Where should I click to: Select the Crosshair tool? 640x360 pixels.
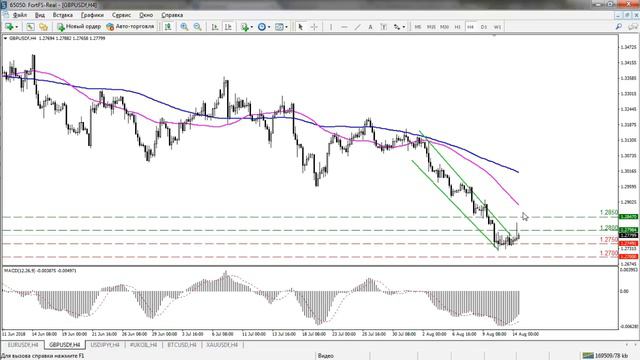314,27
